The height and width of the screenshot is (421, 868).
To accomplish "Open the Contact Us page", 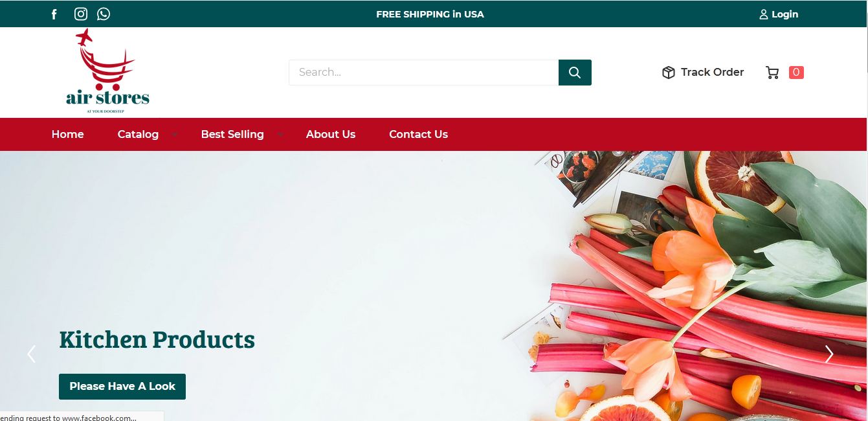I will coord(418,134).
